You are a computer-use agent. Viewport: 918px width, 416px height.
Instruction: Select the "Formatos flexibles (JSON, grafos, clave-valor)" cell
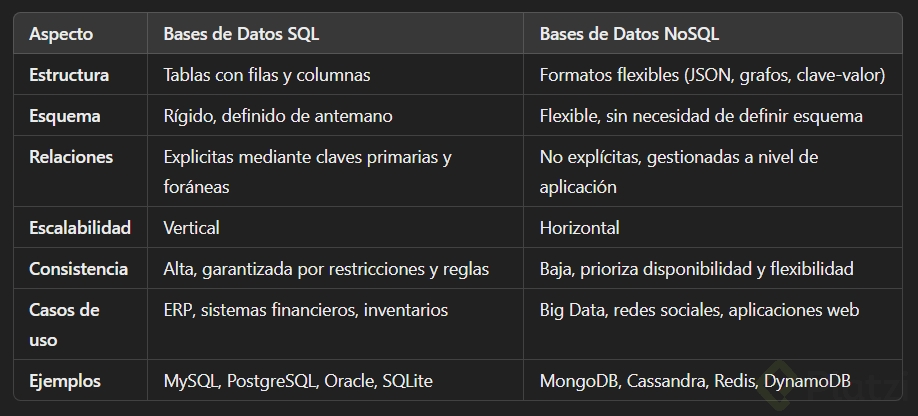pyautogui.click(x=712, y=75)
